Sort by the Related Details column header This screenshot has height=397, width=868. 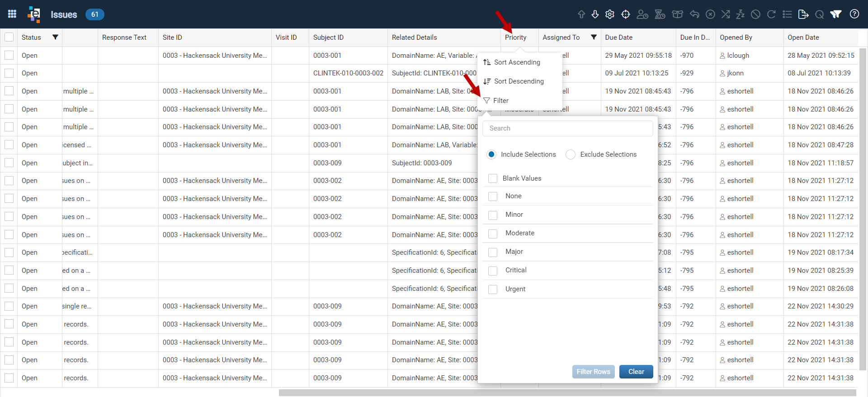click(x=415, y=37)
